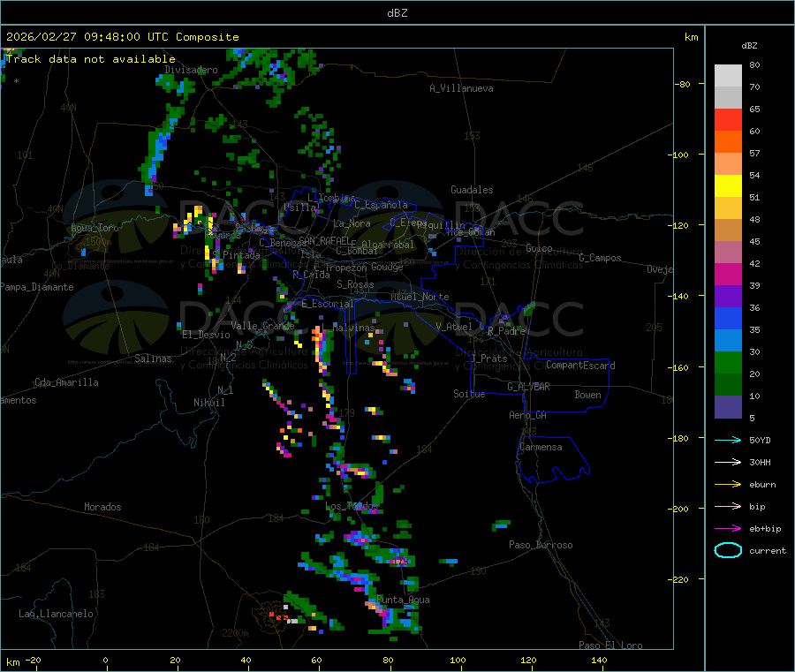Click the 'Paso_El_Loro' map label
Image resolution: width=795 pixels, height=672 pixels.
(x=611, y=646)
